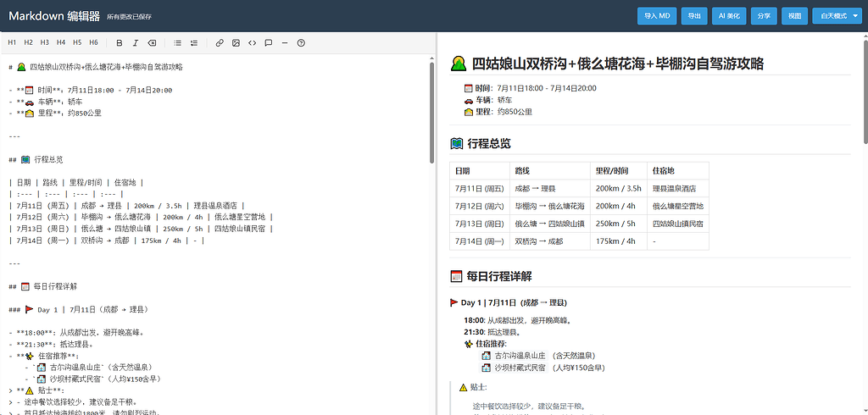The height and width of the screenshot is (415, 868).
Task: Insert a blockquote speech-bubble icon
Action: (269, 42)
